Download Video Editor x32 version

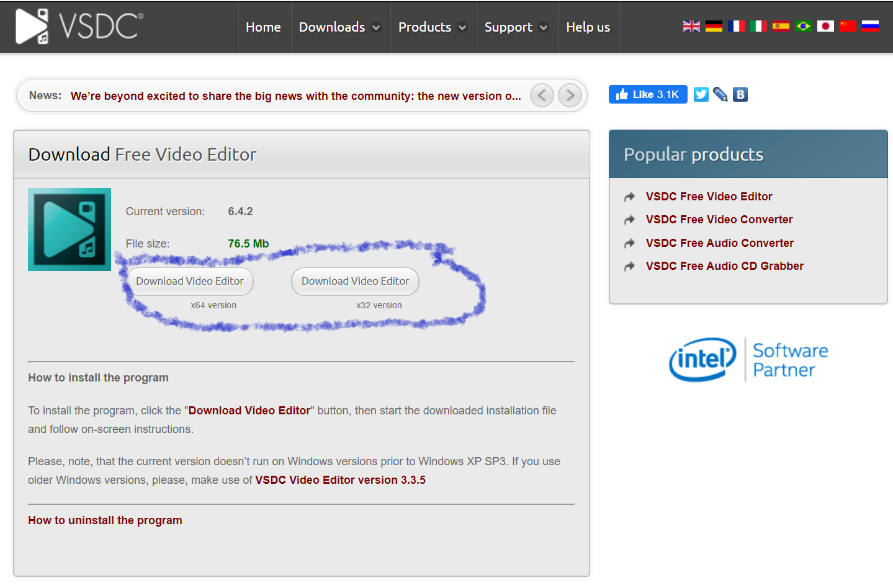click(355, 282)
